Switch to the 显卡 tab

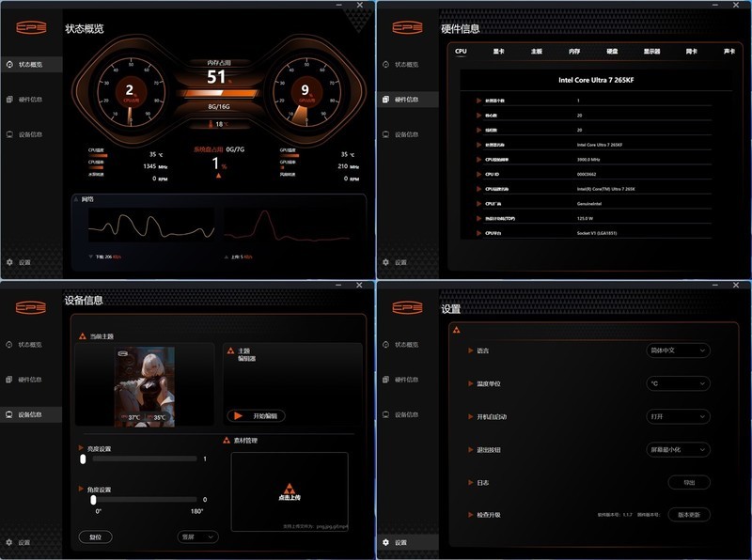coord(499,51)
